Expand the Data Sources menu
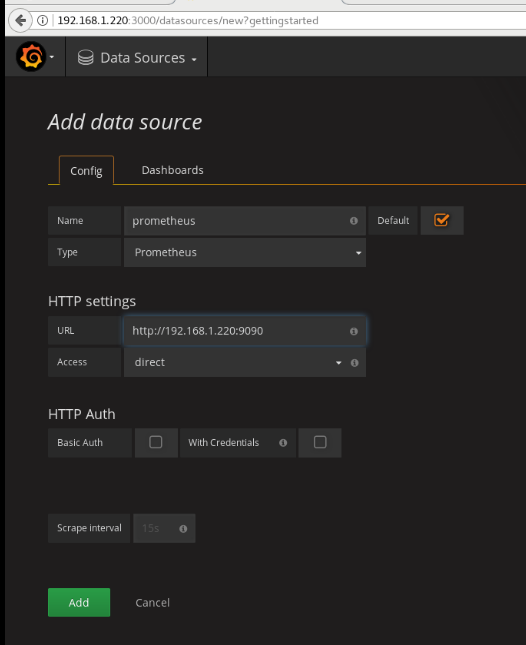 tap(137, 58)
